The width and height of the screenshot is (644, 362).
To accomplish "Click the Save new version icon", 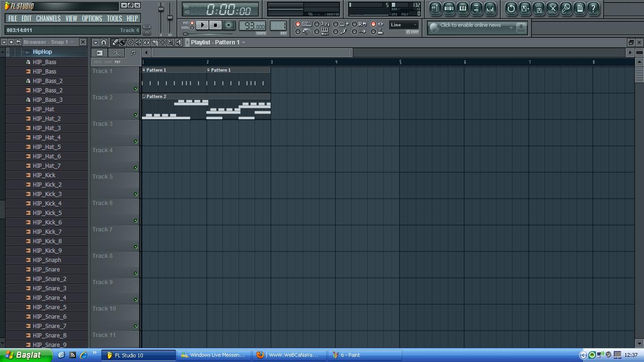I will (525, 8).
